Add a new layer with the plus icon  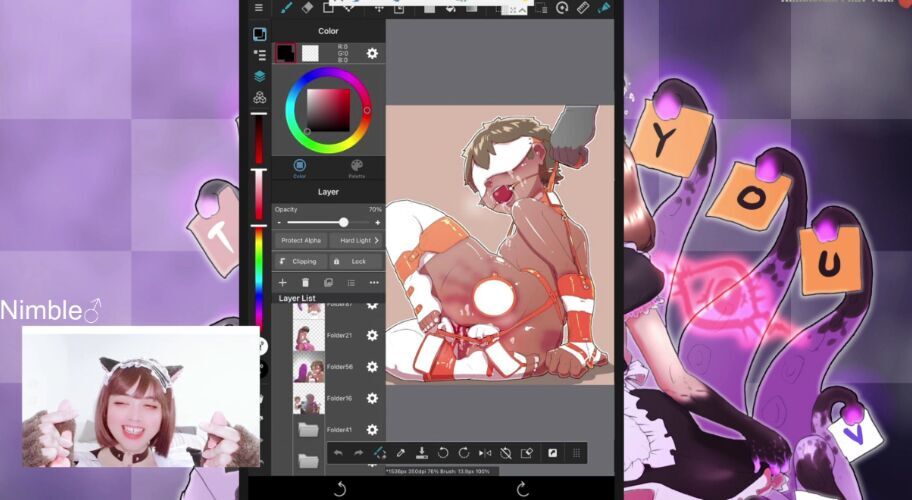[x=282, y=283]
